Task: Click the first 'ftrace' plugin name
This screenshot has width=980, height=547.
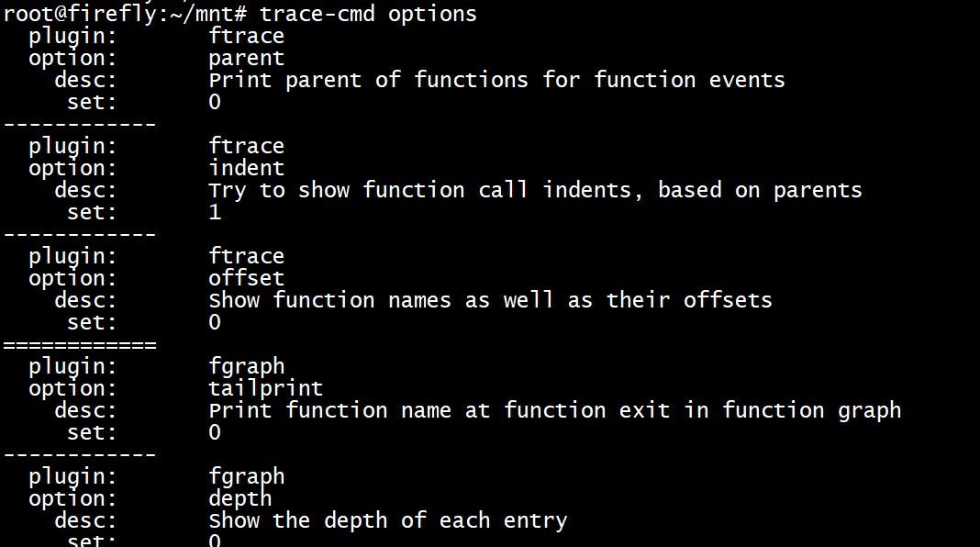Action: tap(246, 36)
